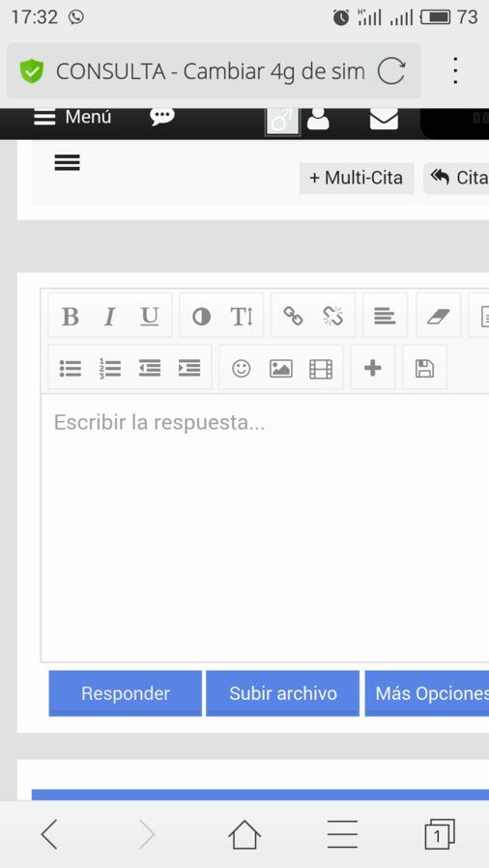Increase indent of text
This screenshot has width=489, height=868.
coord(189,368)
